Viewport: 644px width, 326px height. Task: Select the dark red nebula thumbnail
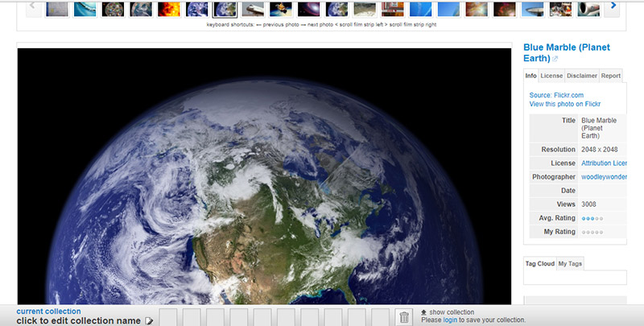click(x=505, y=9)
